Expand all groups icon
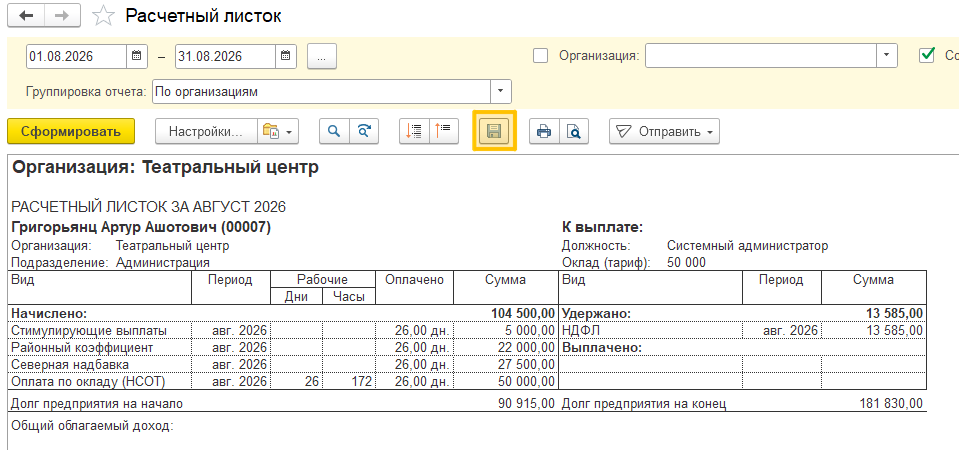The height and width of the screenshot is (450, 959). coord(414,131)
